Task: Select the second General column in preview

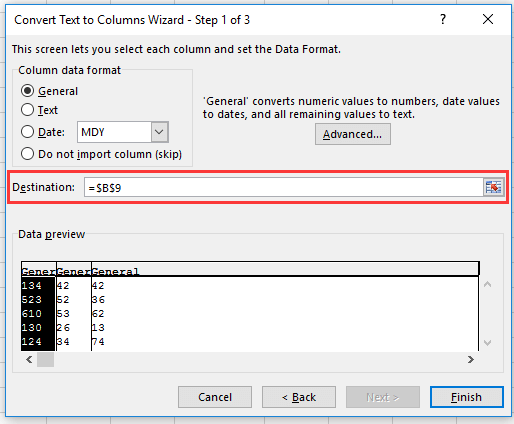Action: [x=74, y=272]
